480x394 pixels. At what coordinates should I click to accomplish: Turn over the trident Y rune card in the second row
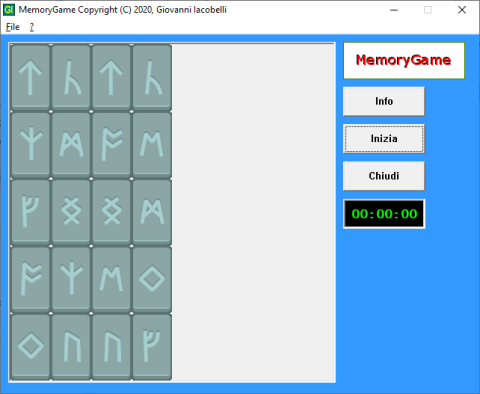[x=30, y=145]
